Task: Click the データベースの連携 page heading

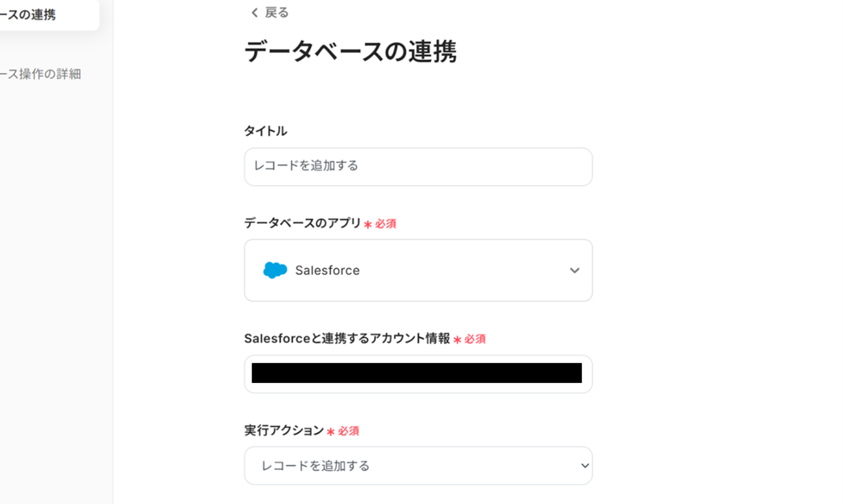Action: 350,52
